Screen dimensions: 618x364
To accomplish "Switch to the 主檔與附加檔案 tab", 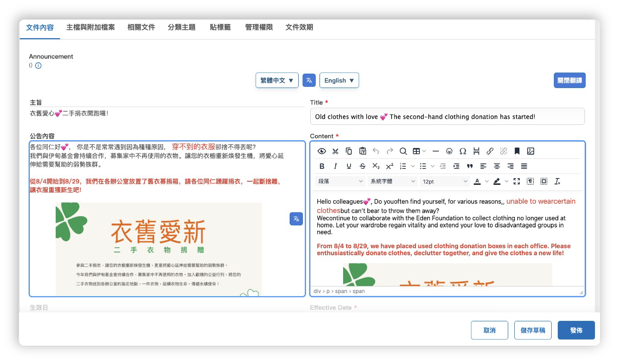I will pos(91,27).
